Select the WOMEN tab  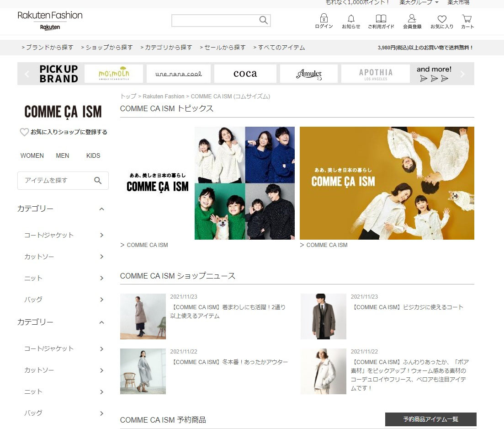coord(32,156)
